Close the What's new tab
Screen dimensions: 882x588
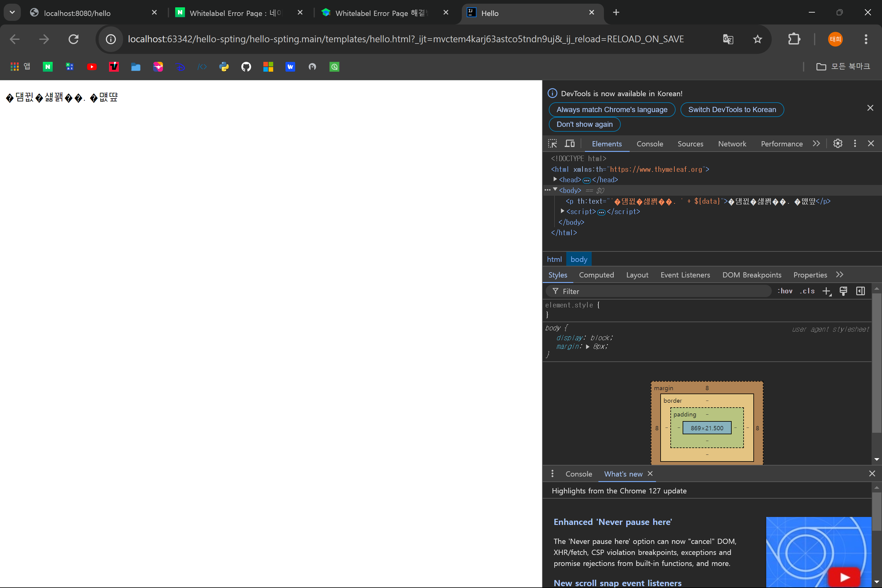[650, 474]
